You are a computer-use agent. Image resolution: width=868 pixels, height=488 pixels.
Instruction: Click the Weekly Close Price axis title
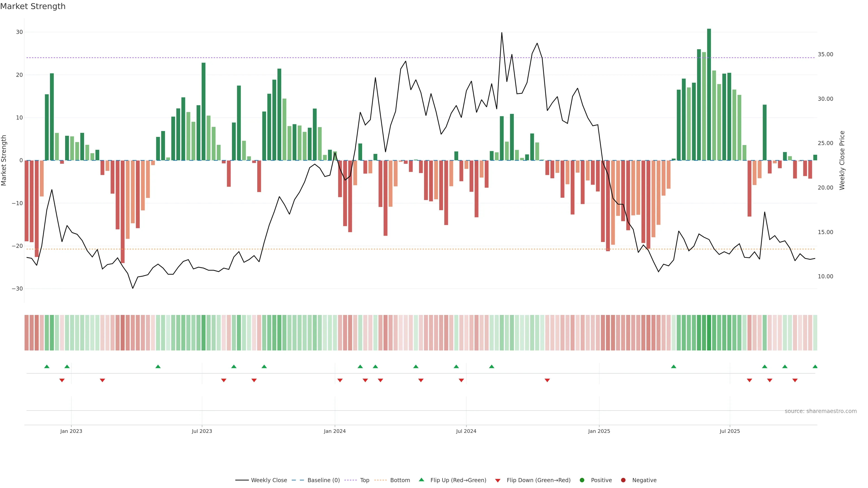842,160
